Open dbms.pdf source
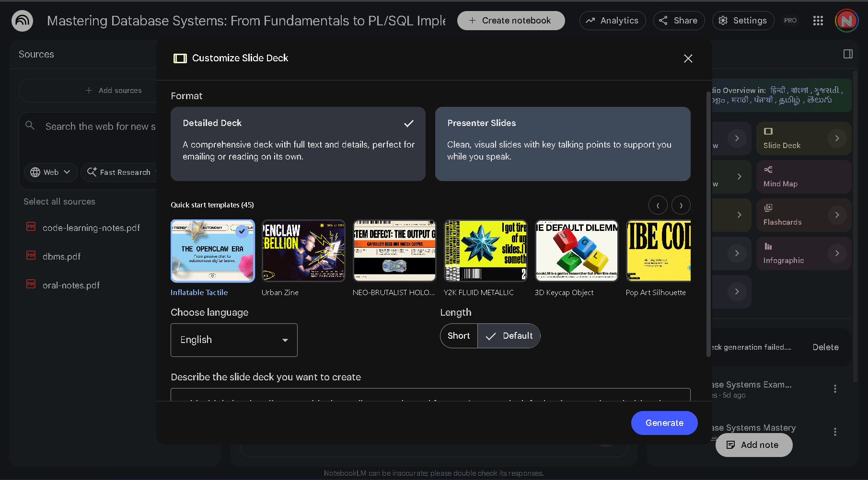The width and height of the screenshot is (868, 480). pos(61,257)
